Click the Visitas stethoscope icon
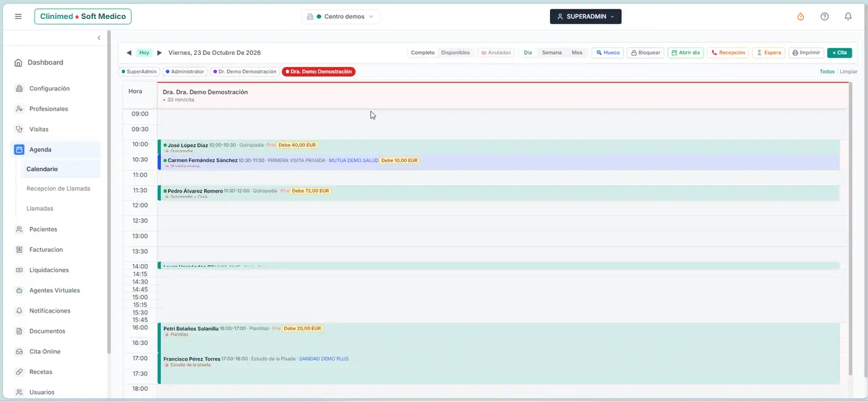This screenshot has width=868, height=402. [20, 129]
